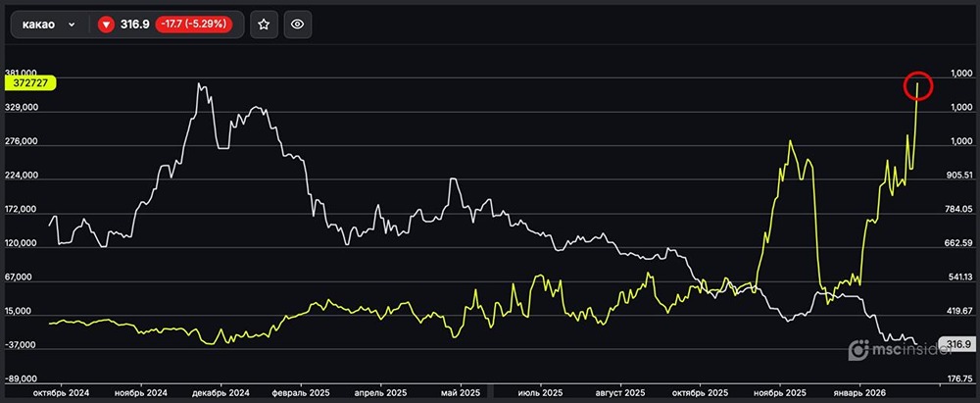Click the 381,000 left axis value
The width and height of the screenshot is (980, 403).
21,74
